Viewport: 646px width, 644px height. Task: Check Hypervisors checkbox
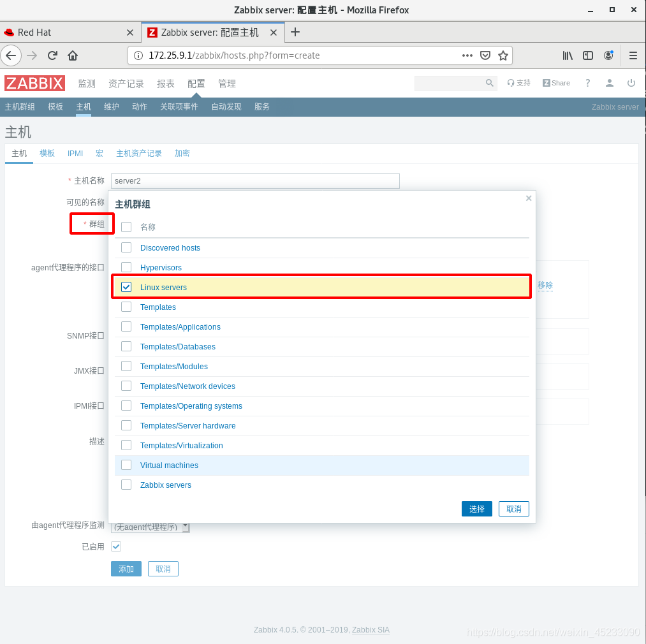tap(126, 267)
